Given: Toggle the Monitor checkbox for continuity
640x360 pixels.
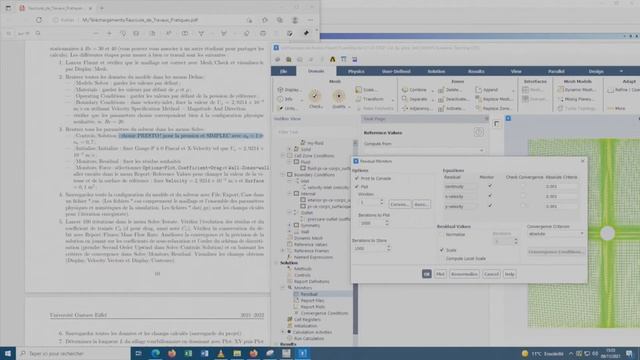Looking at the screenshot, I should (490, 186).
